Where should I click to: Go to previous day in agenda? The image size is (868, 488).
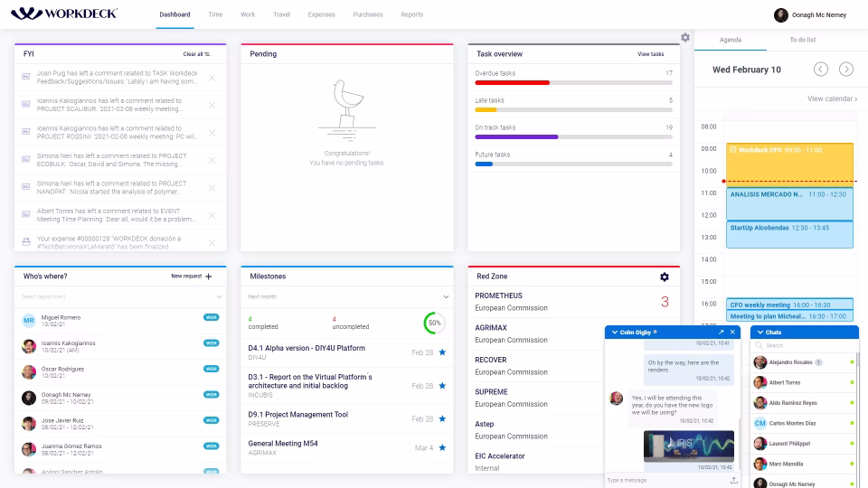tap(821, 70)
